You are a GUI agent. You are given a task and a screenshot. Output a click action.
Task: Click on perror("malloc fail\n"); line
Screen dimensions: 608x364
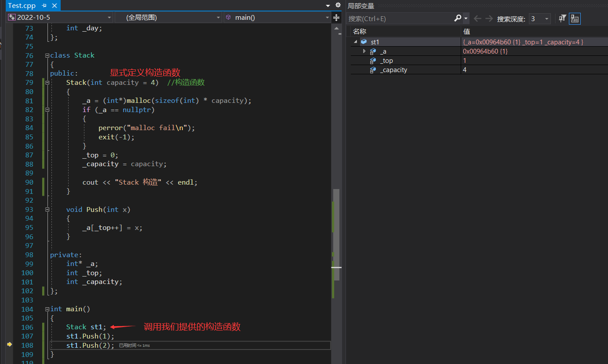pos(146,128)
